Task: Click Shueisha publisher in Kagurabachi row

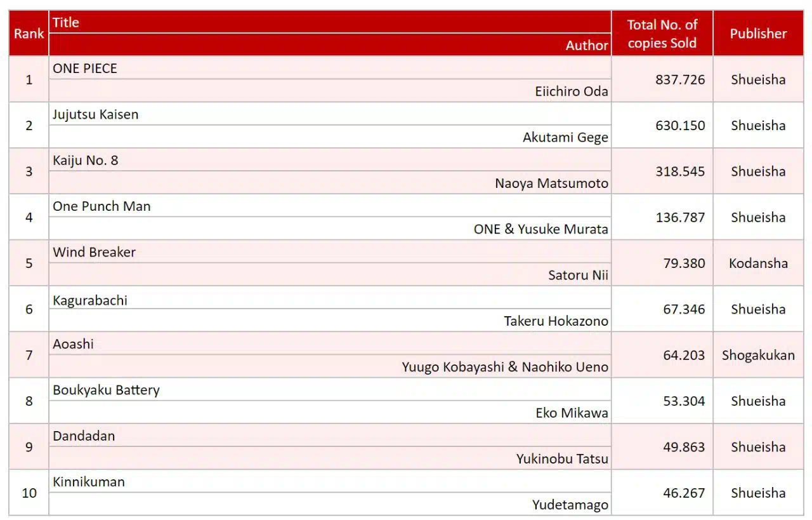Action: (758, 309)
